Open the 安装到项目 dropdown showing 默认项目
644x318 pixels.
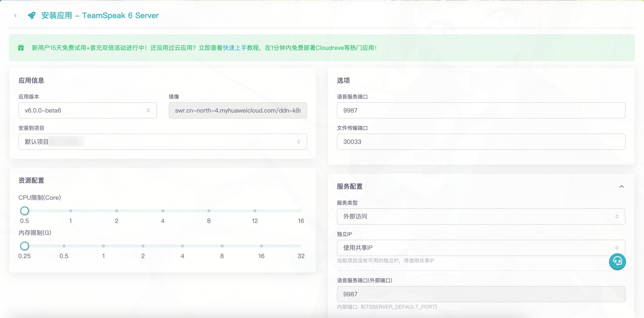[163, 142]
